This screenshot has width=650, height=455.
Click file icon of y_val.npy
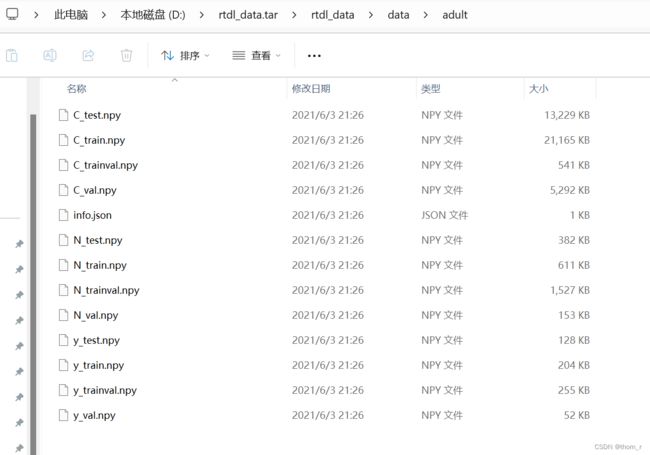click(63, 415)
